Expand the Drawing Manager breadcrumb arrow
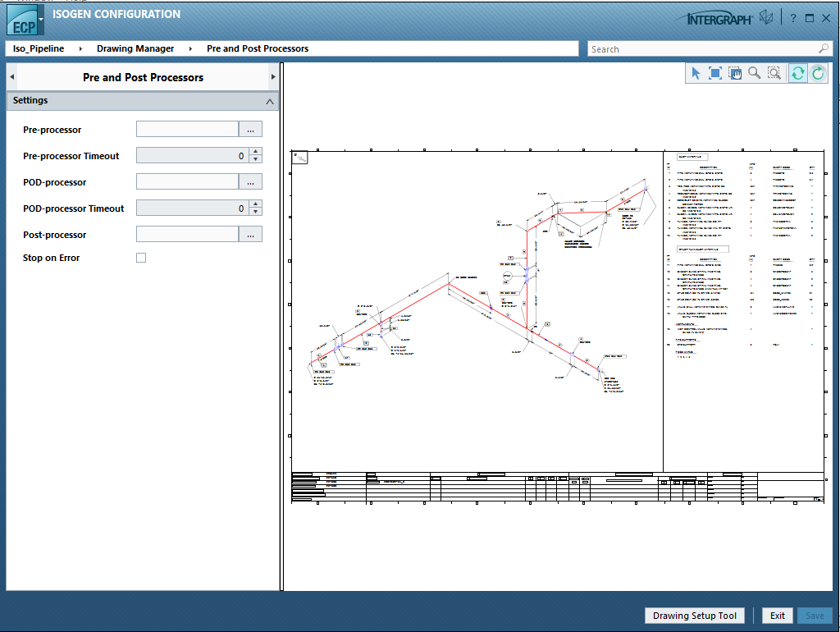The width and height of the screenshot is (840, 632). pos(190,48)
